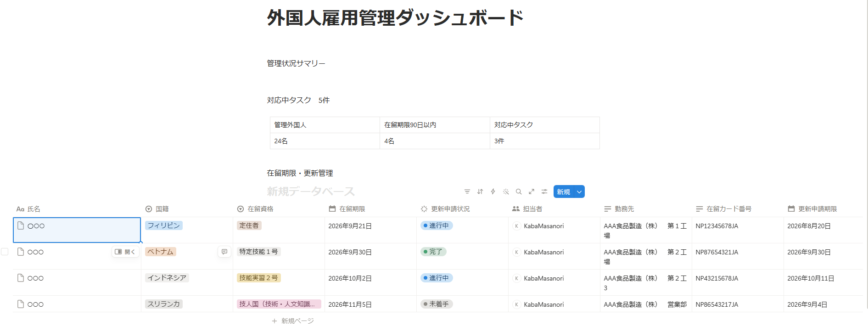This screenshot has height=332, width=868.
Task: Click the 完了 status pill
Action: point(433,252)
